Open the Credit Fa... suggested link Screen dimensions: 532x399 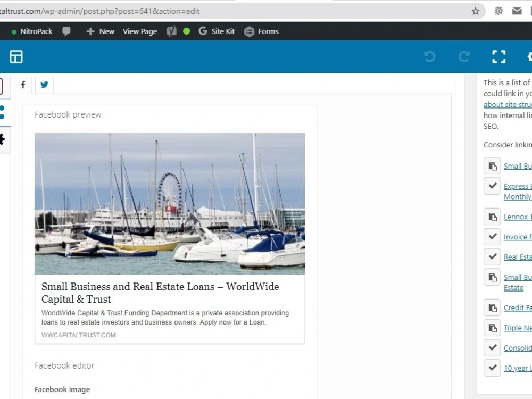click(x=518, y=307)
